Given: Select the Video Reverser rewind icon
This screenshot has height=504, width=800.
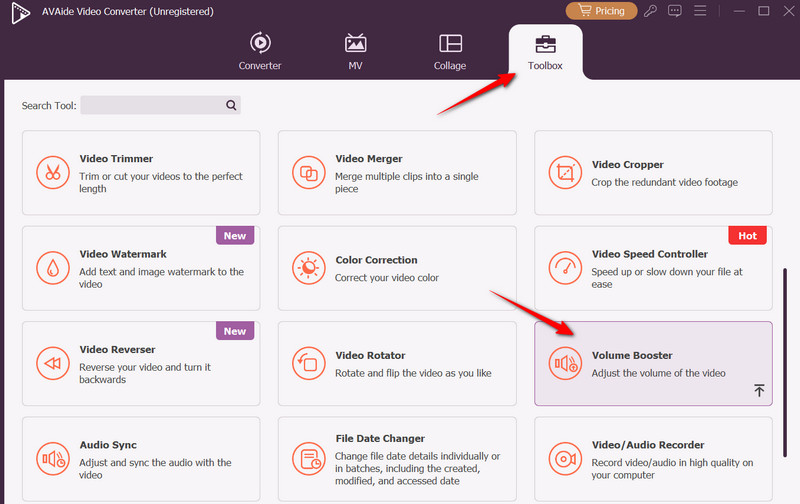Looking at the screenshot, I should [x=53, y=362].
